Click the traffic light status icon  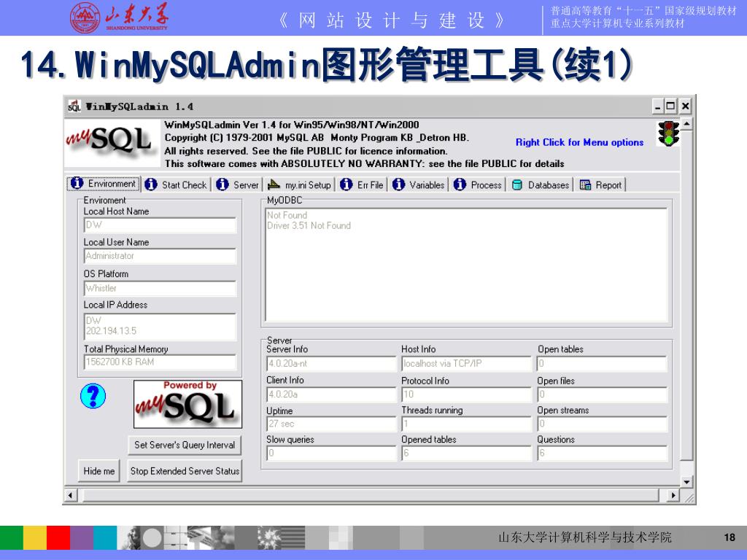click(x=668, y=133)
